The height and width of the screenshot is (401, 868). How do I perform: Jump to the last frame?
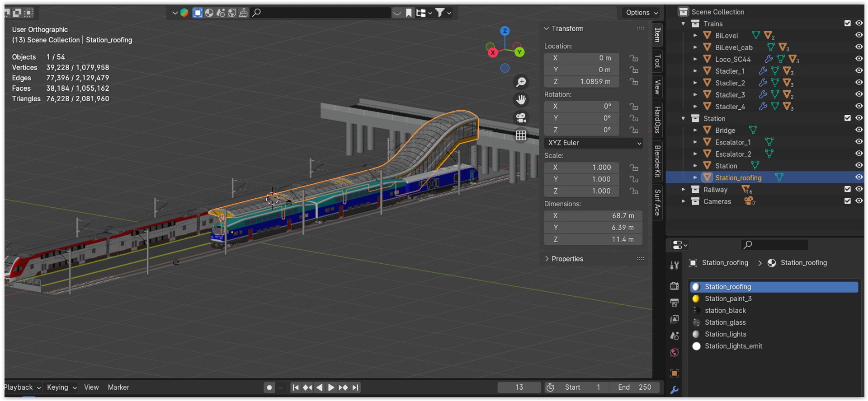(355, 387)
